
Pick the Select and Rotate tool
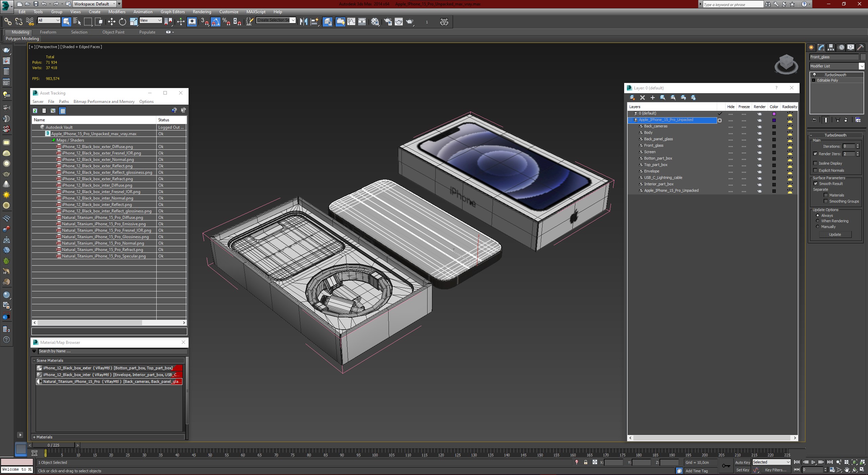click(122, 22)
